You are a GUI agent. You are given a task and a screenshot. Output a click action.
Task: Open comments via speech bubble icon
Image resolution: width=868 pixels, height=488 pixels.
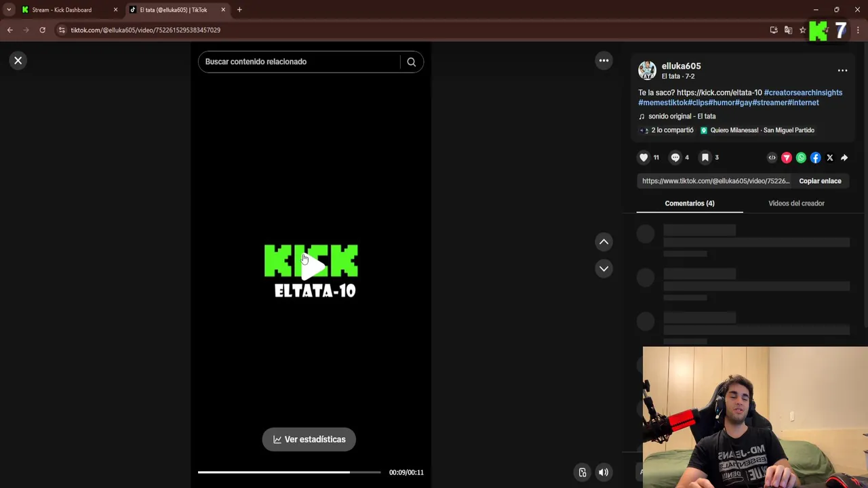[675, 157]
